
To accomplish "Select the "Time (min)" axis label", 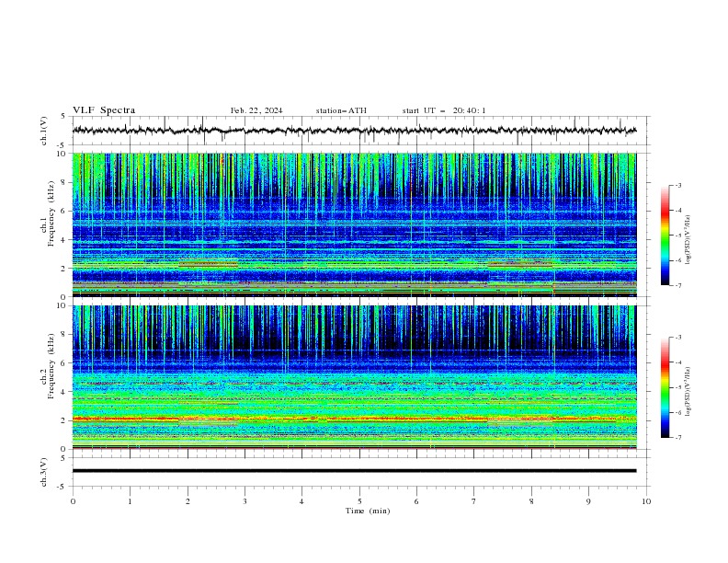I will click(368, 511).
